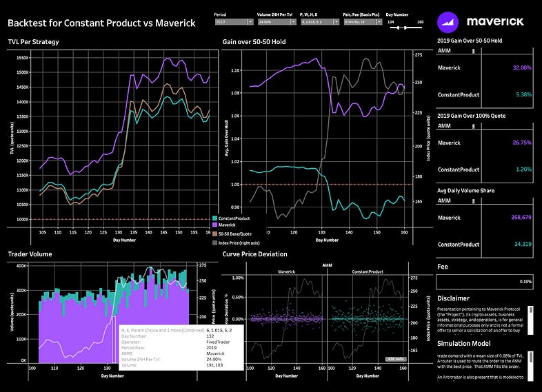
Task: Click the ConstantProduct teal legend swatch
Action: point(214,218)
